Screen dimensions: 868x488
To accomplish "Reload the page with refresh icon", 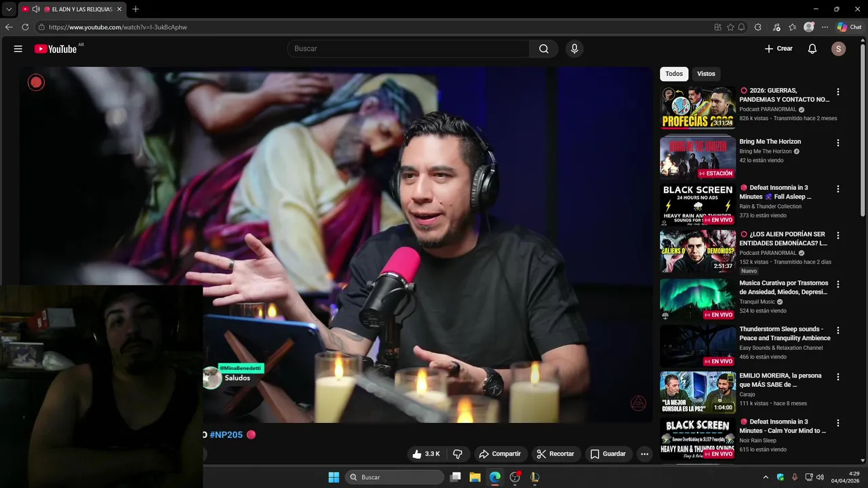I will pos(25,27).
